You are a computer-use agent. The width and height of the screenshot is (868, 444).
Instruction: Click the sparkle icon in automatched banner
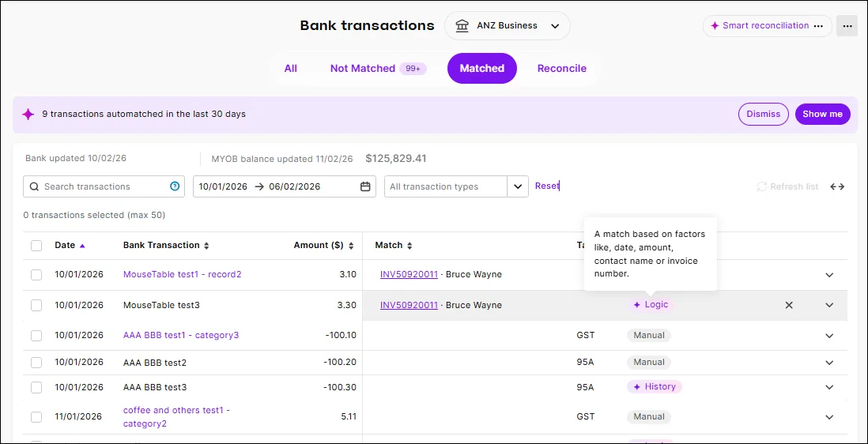click(28, 115)
